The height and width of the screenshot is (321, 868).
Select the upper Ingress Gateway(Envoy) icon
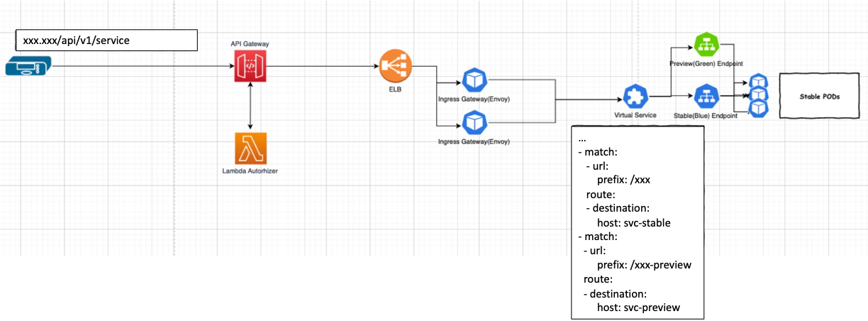(473, 81)
